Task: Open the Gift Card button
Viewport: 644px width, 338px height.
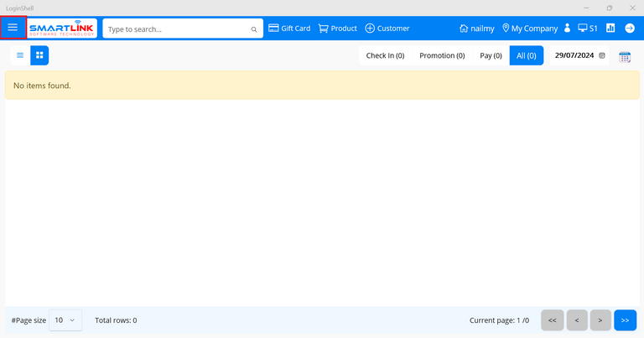Action: pos(289,29)
